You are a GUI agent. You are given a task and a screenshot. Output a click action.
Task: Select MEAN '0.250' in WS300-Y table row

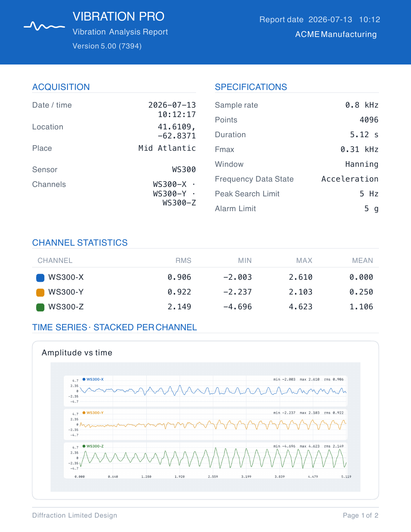click(361, 292)
